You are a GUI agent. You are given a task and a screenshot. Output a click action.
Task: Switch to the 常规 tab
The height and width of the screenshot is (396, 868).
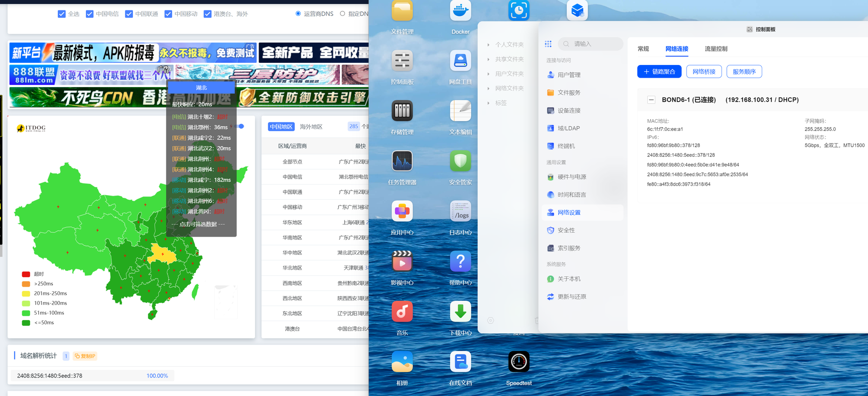pyautogui.click(x=643, y=49)
